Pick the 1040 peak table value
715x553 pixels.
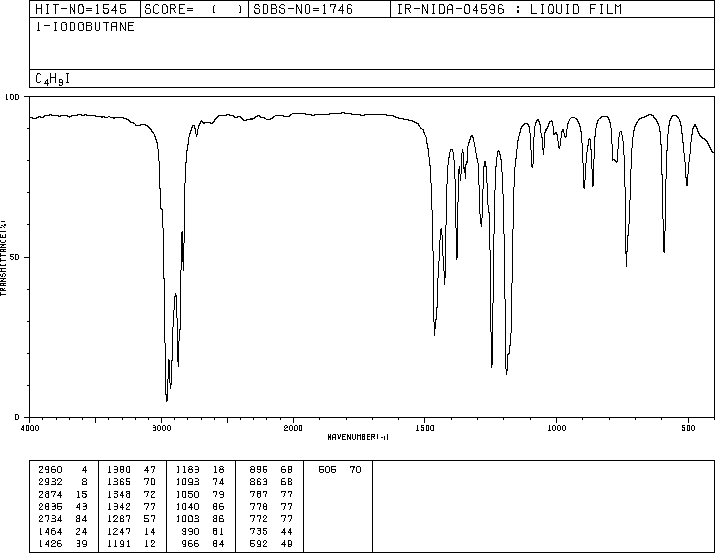tap(187, 506)
